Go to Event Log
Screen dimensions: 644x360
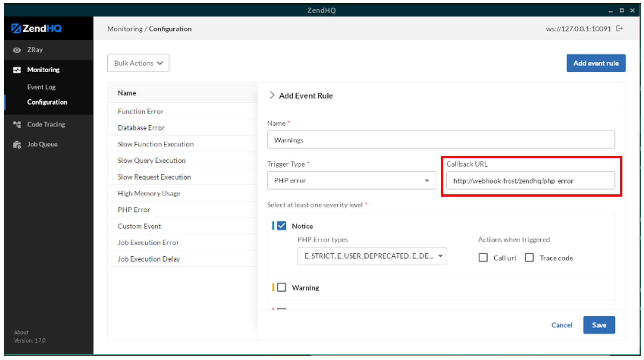(x=41, y=87)
